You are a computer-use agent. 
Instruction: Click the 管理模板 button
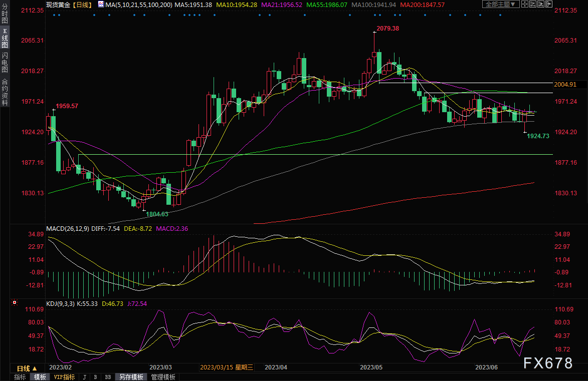pyautogui.click(x=163, y=377)
